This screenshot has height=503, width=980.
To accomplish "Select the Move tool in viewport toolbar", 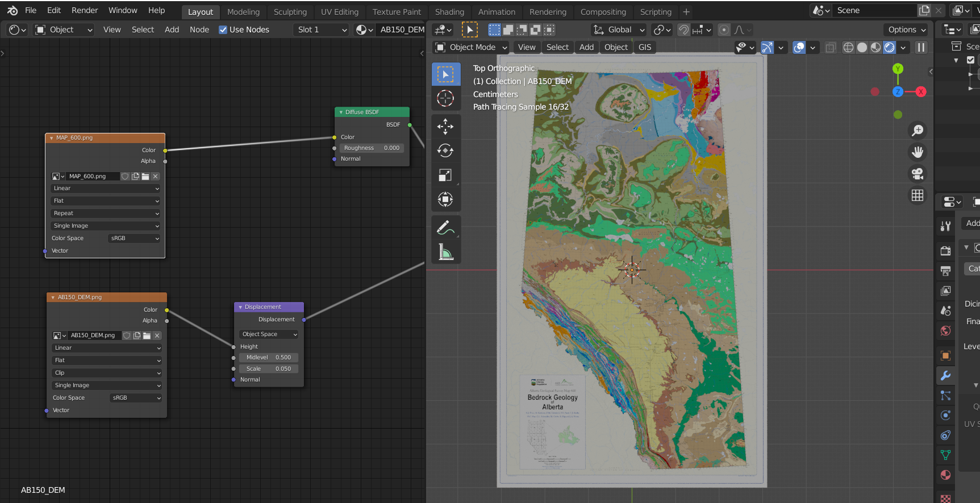I will pyautogui.click(x=445, y=126).
